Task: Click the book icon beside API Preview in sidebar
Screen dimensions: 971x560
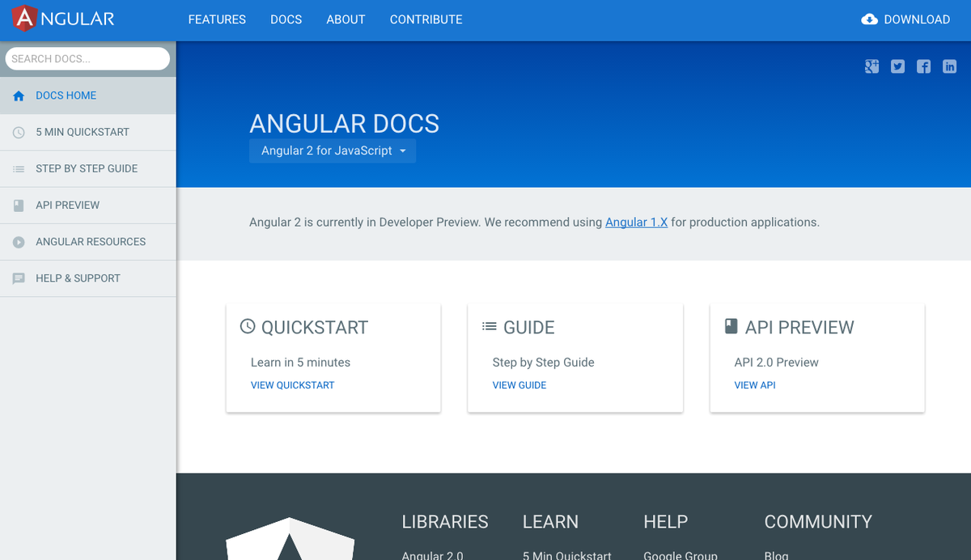Action: tap(19, 206)
